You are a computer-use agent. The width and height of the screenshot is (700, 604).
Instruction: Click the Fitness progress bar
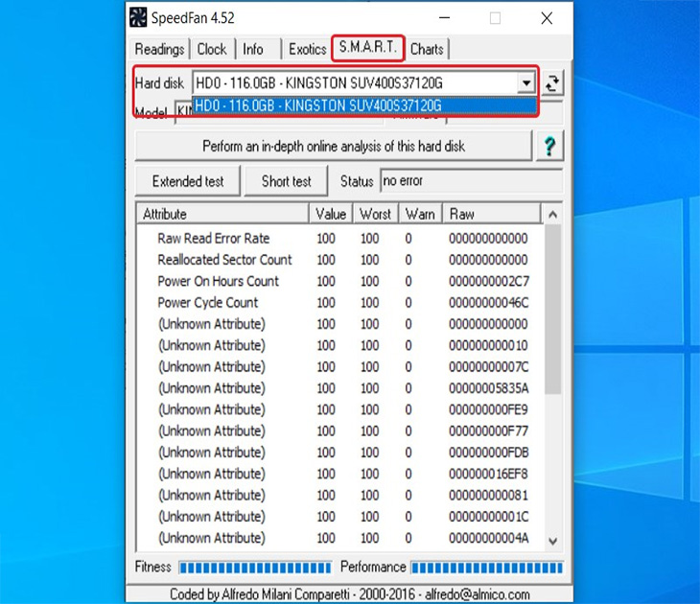tap(255, 568)
